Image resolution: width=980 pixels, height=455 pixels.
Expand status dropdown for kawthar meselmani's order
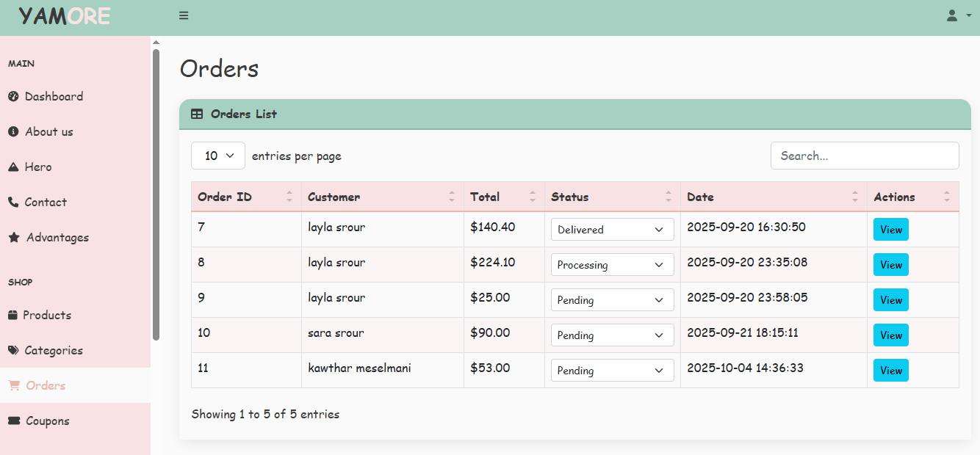click(612, 371)
